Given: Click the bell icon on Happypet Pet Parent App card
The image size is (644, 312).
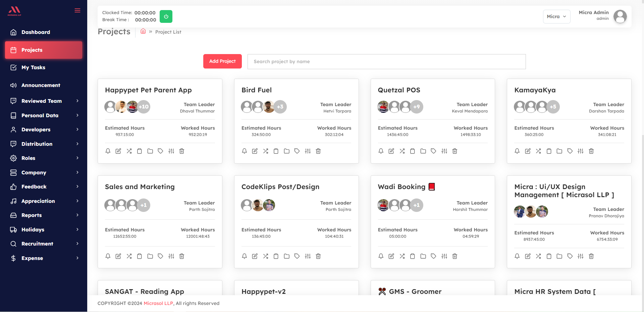Looking at the screenshot, I should (x=108, y=151).
